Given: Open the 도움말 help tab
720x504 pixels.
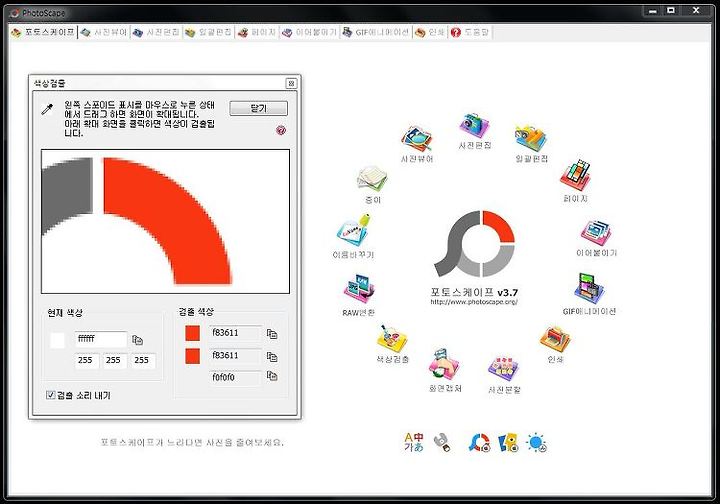Looking at the screenshot, I should [470, 32].
